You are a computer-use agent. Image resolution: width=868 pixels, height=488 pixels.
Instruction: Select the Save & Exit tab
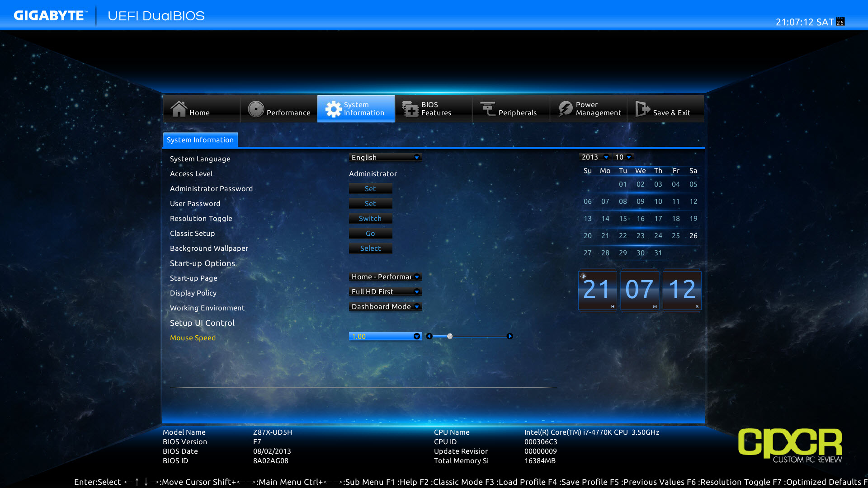665,109
